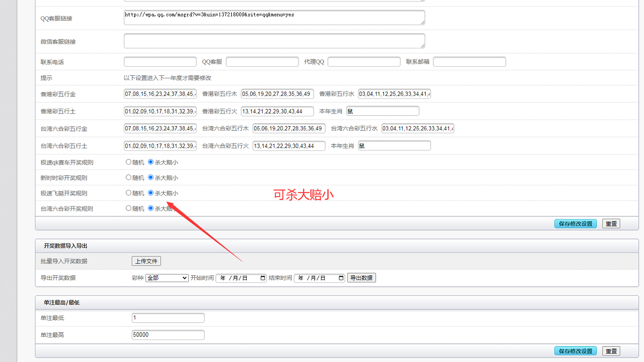Open the calendar picker in 结束时间 field
644x362 pixels.
tap(341, 278)
